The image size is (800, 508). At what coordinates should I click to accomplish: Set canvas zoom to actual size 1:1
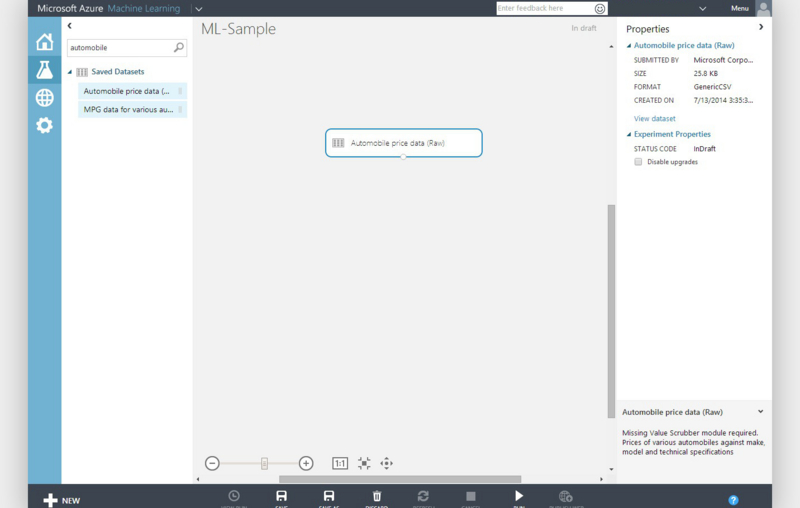point(340,463)
